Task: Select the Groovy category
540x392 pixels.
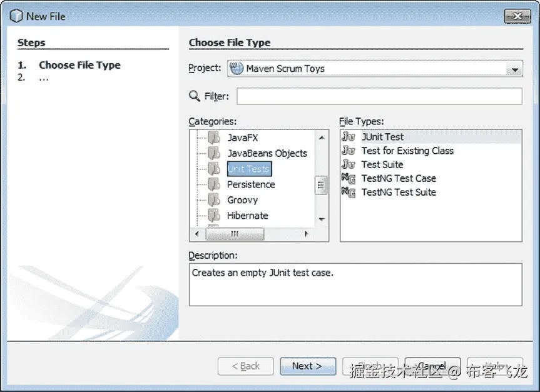Action: (x=242, y=200)
